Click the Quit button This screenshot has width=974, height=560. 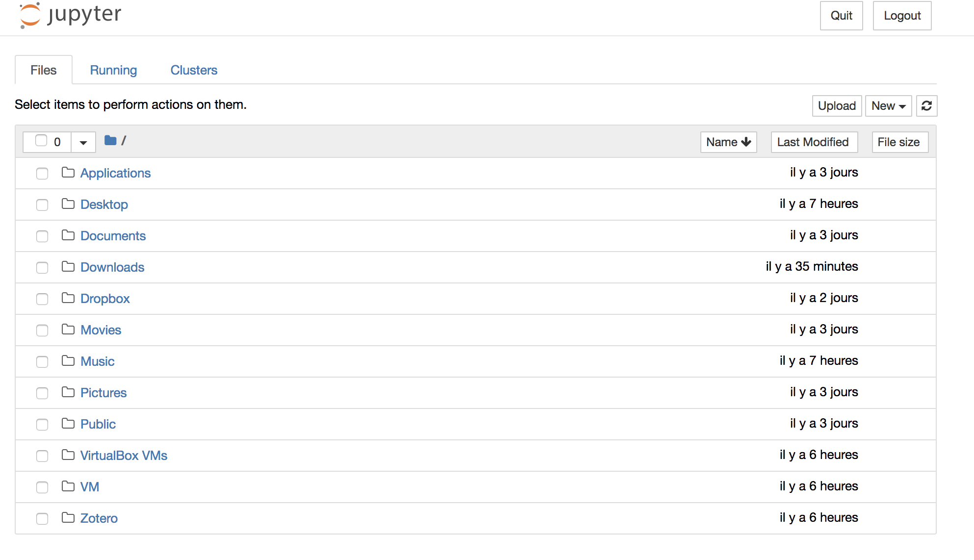coord(842,16)
